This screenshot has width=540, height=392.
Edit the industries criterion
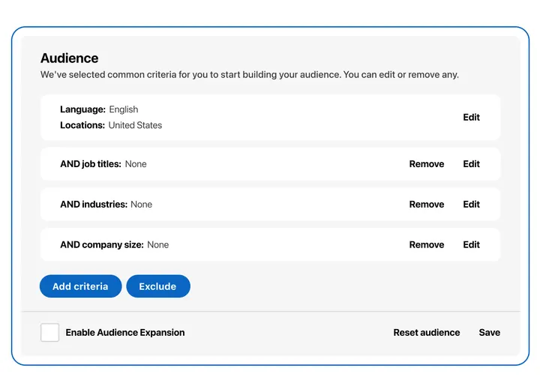click(x=471, y=205)
